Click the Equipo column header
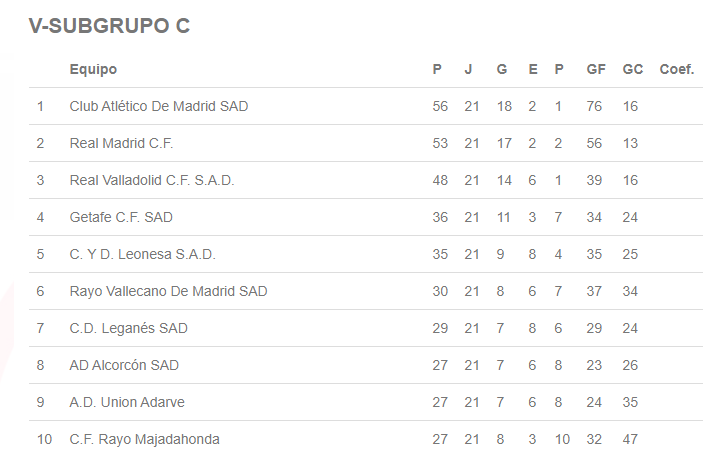Screen dimensions: 703x473 point(93,69)
